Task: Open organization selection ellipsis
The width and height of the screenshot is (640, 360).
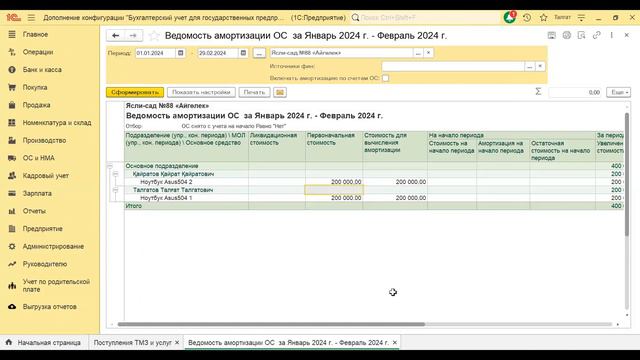Action: [418, 53]
